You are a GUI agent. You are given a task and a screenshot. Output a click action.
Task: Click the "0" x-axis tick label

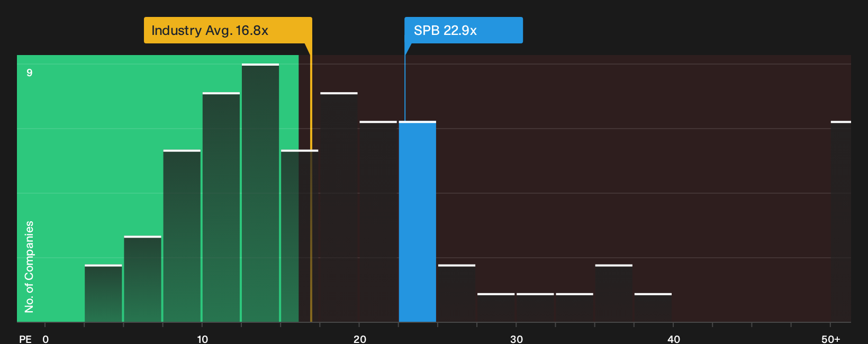(x=46, y=339)
